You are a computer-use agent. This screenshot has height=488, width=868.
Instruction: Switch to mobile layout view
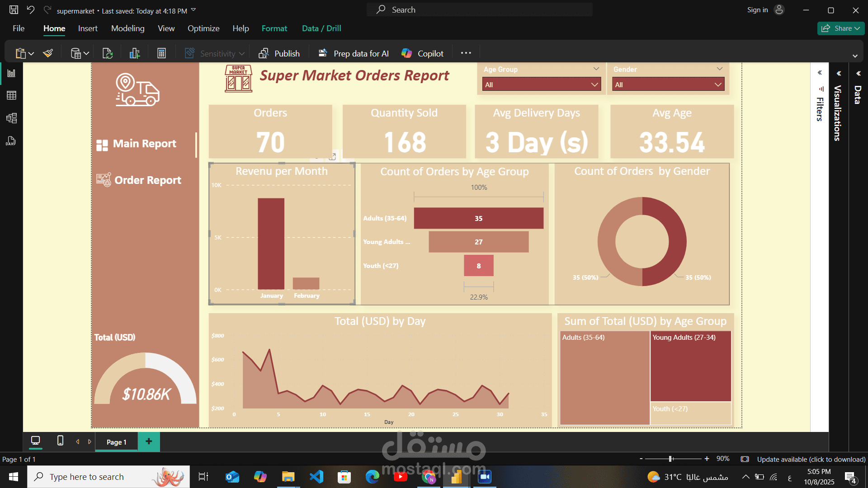[x=60, y=441]
